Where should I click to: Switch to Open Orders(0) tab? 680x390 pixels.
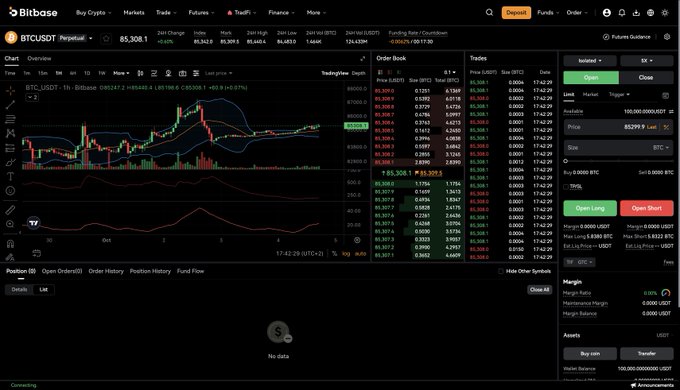pyautogui.click(x=62, y=271)
